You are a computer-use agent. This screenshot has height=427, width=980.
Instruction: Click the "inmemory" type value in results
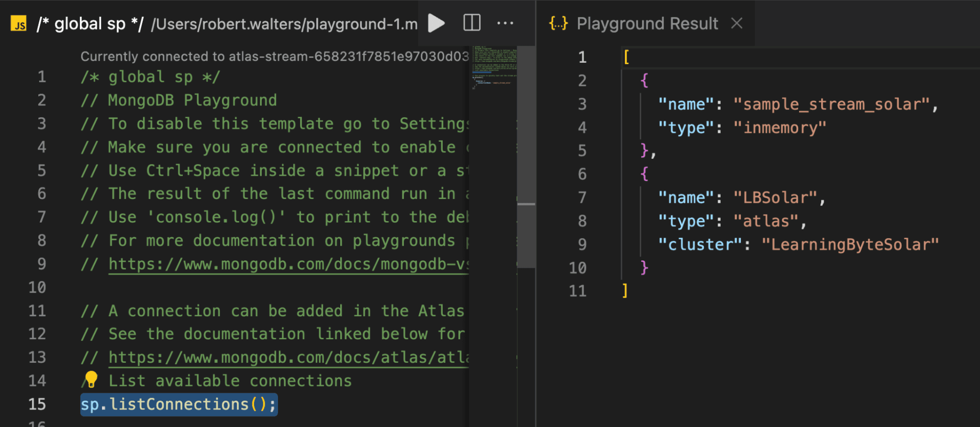coord(779,128)
